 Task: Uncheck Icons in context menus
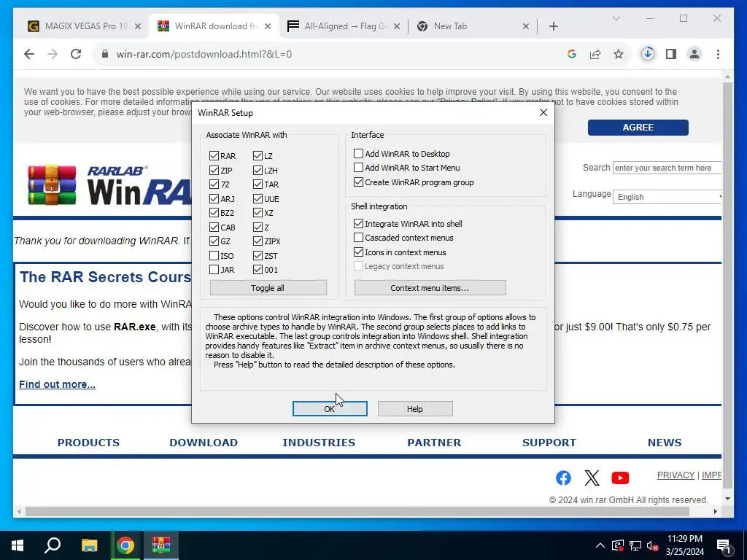[x=358, y=252]
